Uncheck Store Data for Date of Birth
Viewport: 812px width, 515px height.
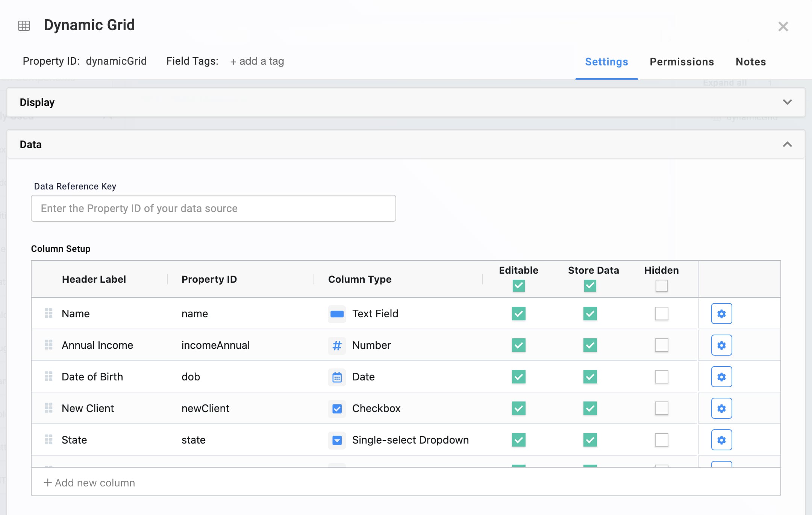(590, 377)
